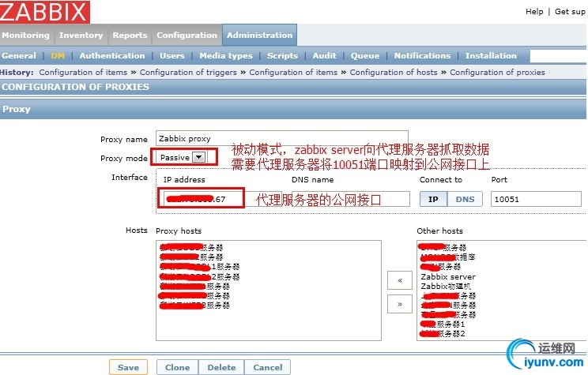Open the Reports menu tab
Image resolution: width=588 pixels, height=375 pixels.
[x=130, y=36]
